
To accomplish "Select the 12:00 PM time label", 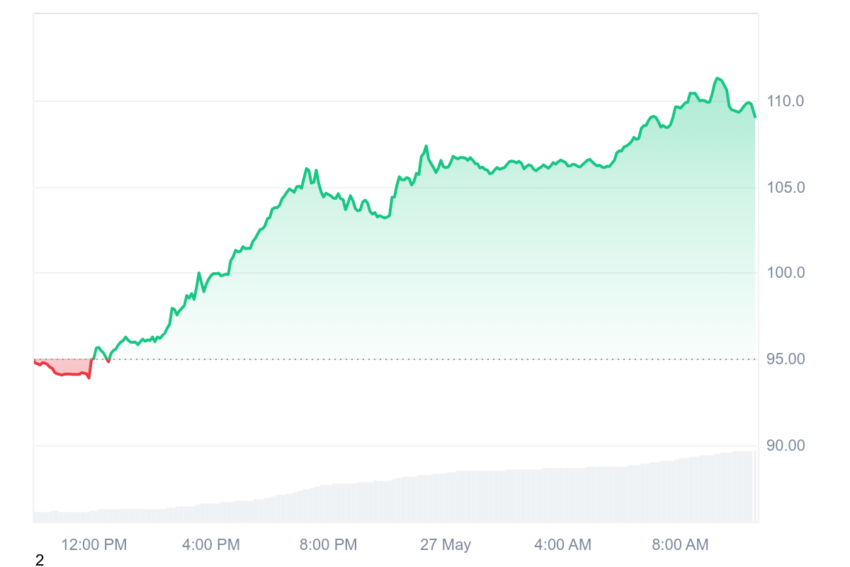I will click(94, 545).
